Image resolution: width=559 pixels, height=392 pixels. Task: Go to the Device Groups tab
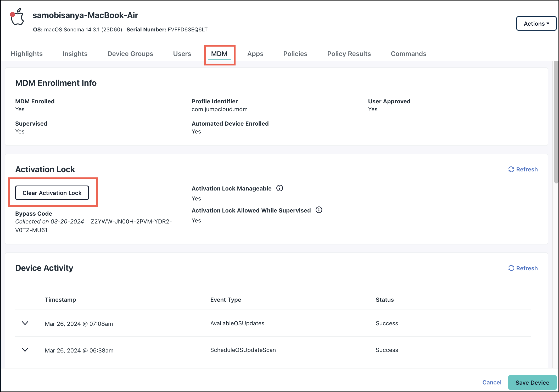click(130, 54)
